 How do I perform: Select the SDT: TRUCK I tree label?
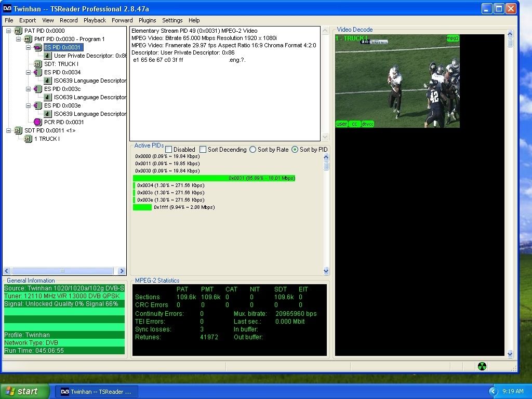61,64
